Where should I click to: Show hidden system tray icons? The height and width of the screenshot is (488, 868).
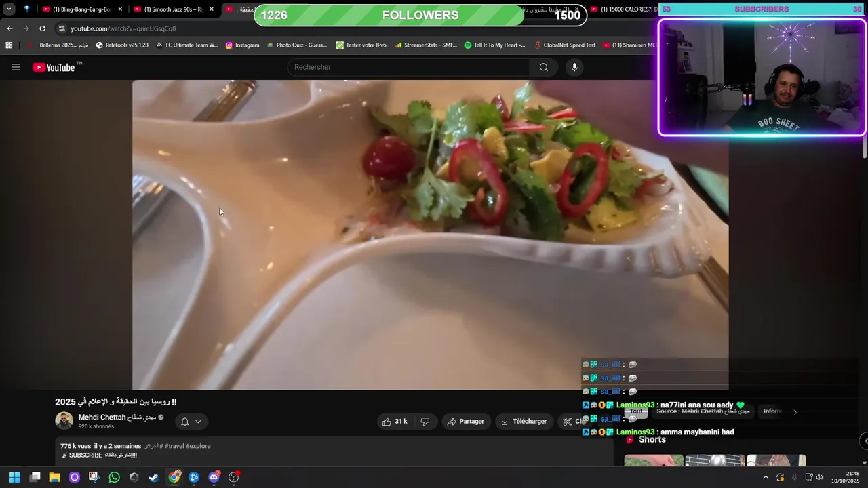pyautogui.click(x=766, y=477)
